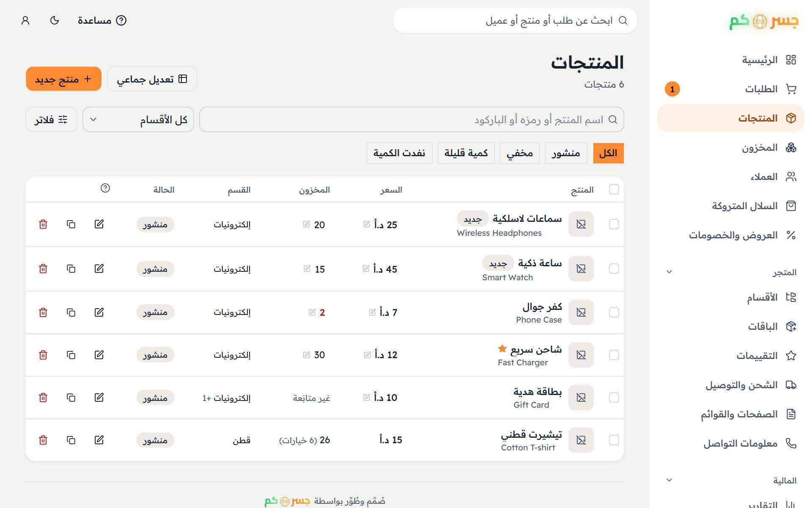Delete the Wireless Headphones product
Viewport: 812px width, 508px height.
point(43,224)
